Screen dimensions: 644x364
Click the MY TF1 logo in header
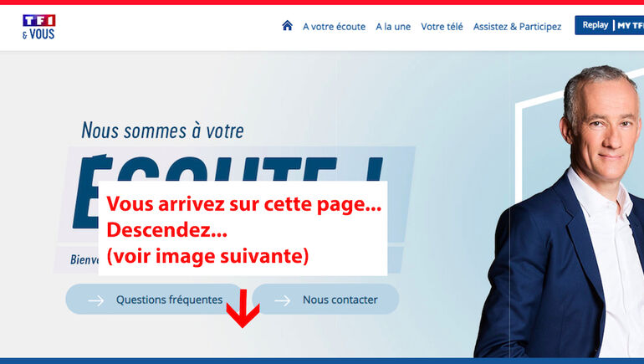[x=631, y=25]
